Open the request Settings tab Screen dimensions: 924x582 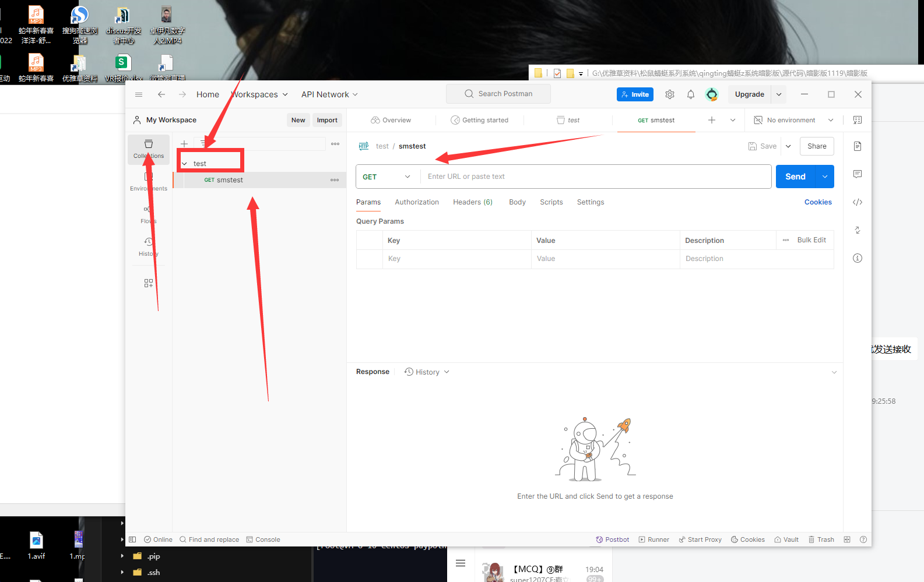coord(591,202)
